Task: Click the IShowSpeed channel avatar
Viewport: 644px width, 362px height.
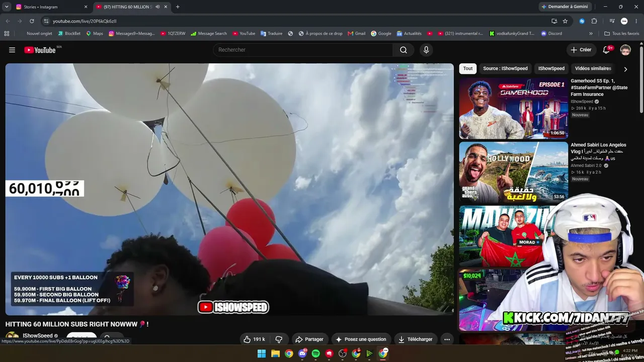Action: click(x=12, y=338)
